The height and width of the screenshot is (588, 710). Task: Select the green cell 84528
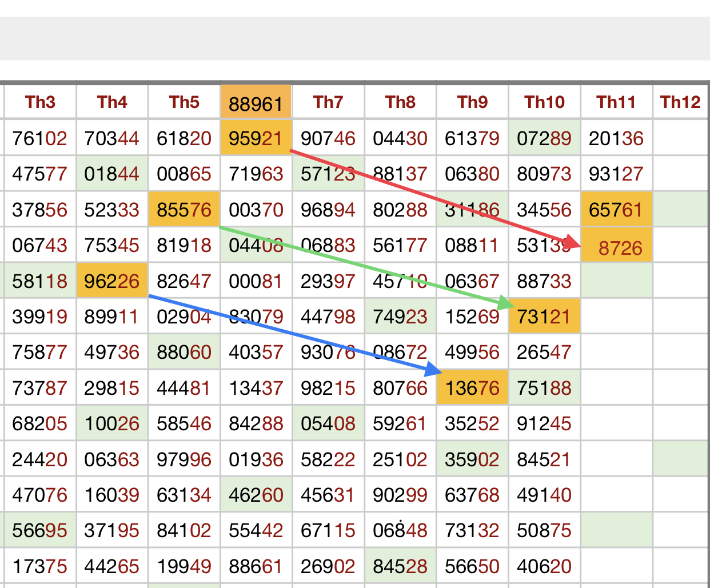(x=400, y=566)
